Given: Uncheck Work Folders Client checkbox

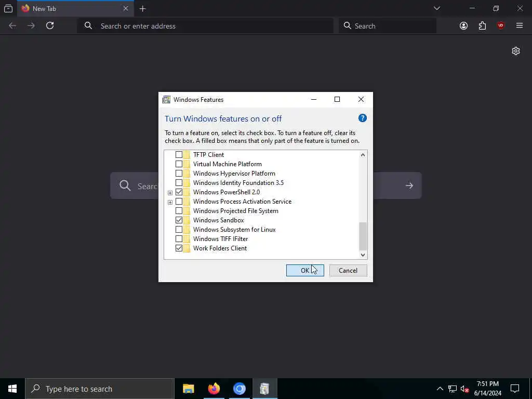Looking at the screenshot, I should pyautogui.click(x=179, y=248).
